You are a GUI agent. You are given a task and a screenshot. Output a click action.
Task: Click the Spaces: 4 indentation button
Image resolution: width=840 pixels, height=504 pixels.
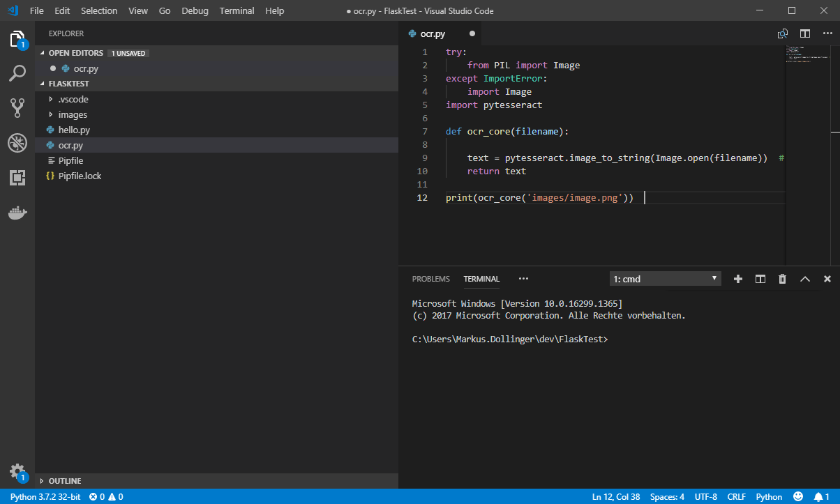click(x=667, y=497)
